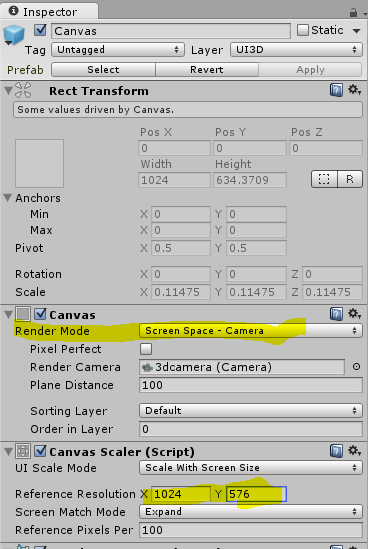The image size is (368, 549).
Task: Click the object name field Canvas
Action: tap(171, 31)
